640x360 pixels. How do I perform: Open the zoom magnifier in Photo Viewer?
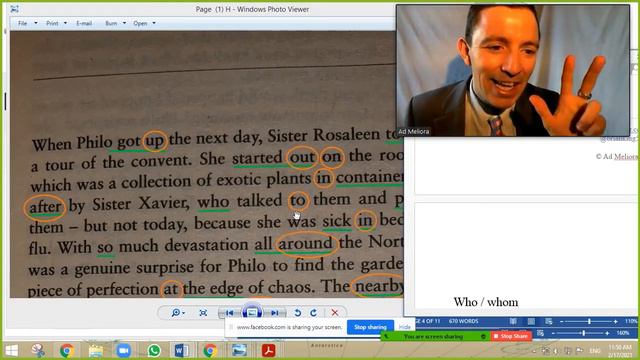click(178, 313)
